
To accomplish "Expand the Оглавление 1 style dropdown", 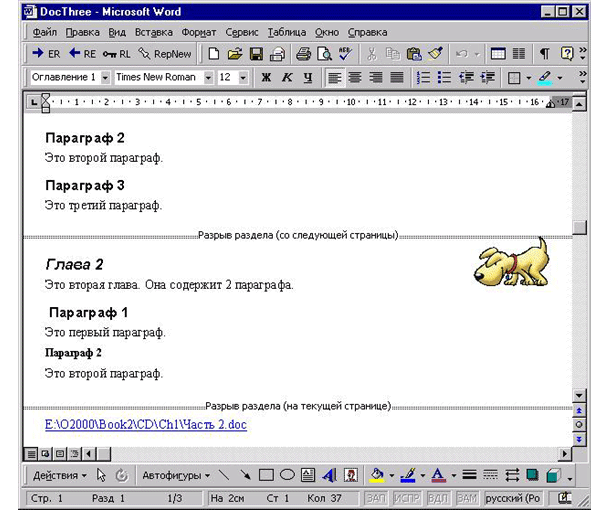I will [x=105, y=78].
